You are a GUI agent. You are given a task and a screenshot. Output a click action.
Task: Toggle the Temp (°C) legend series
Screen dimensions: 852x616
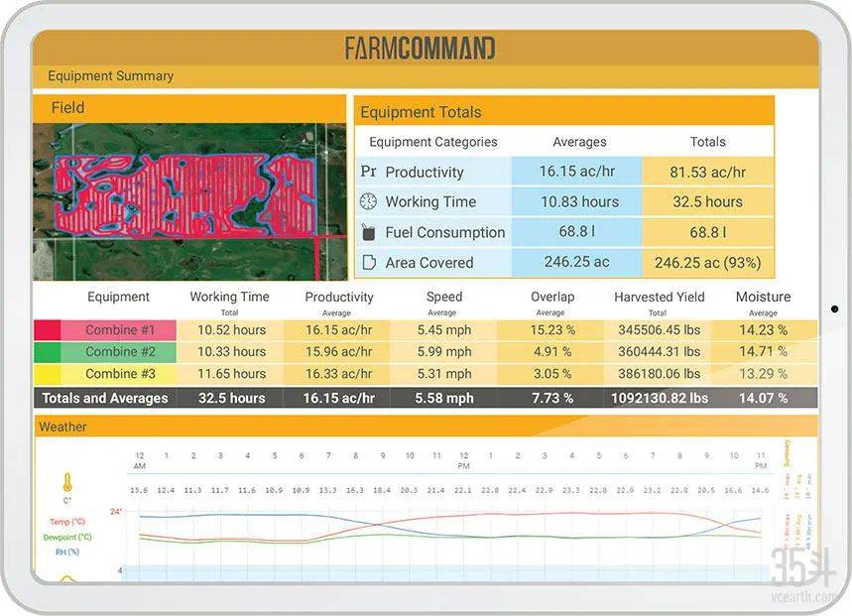(66, 522)
